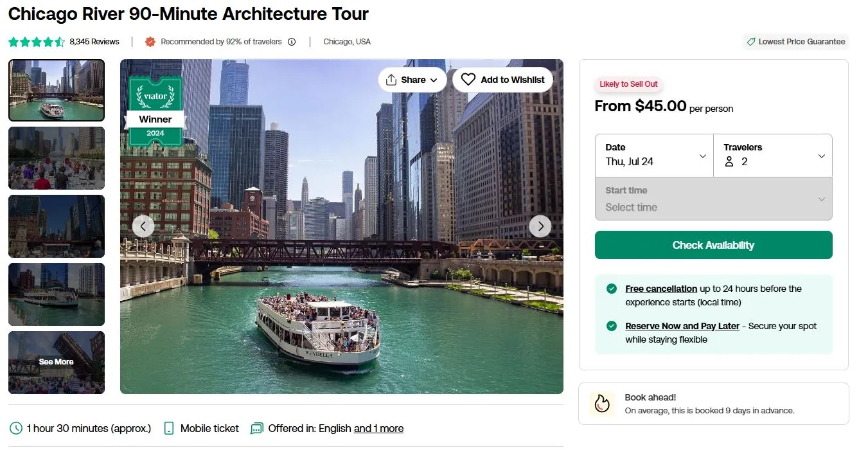The height and width of the screenshot is (450, 868).
Task: Click the heart wishlist icon
Action: pos(468,80)
